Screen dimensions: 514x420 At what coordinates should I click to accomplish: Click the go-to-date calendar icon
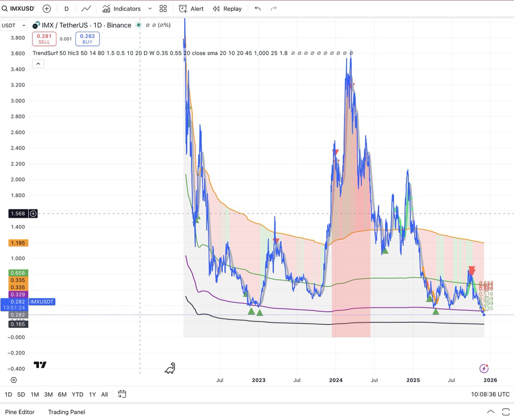point(122,394)
